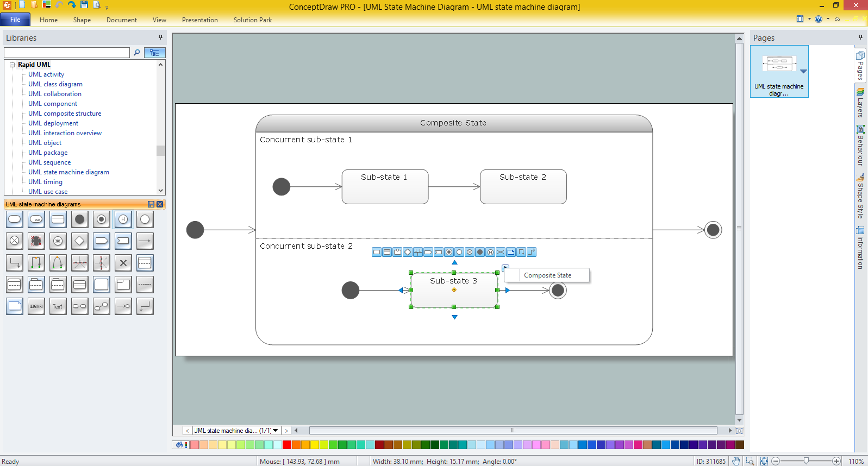Open the File menu
The height and width of the screenshot is (466, 868).
click(15, 20)
